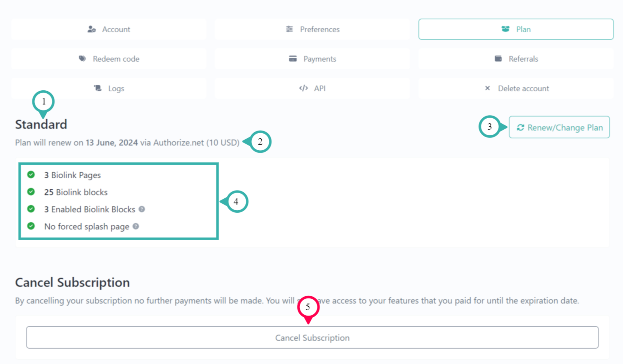The height and width of the screenshot is (364, 623).
Task: Click the Renew/Change Plan button
Action: (x=559, y=127)
